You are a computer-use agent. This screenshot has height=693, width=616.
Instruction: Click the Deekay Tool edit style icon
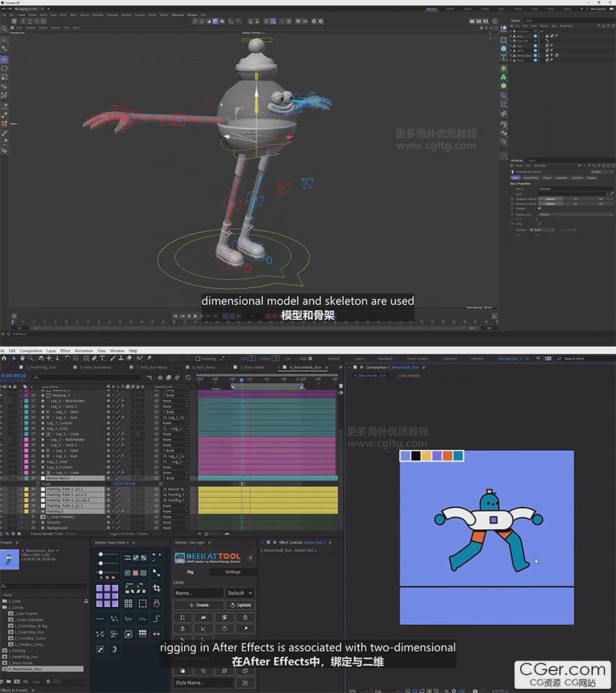245,682
